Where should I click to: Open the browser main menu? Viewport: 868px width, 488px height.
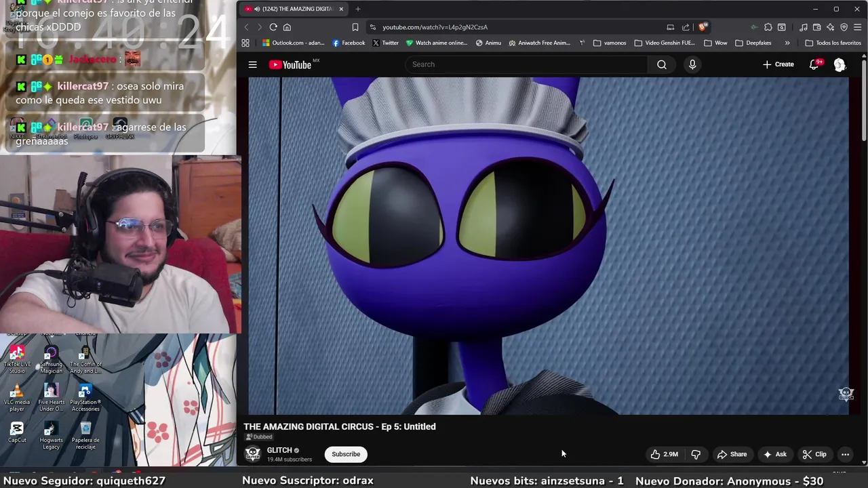[858, 27]
